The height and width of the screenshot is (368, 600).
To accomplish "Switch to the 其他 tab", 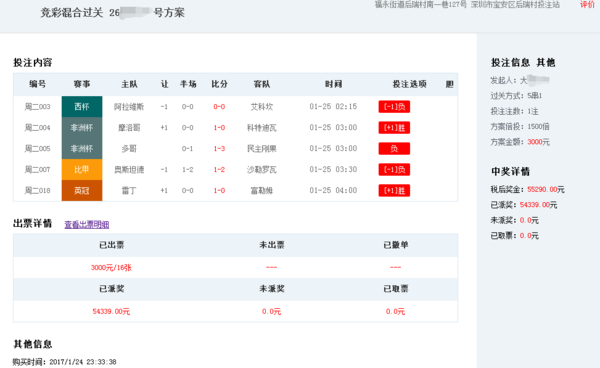I will (546, 62).
